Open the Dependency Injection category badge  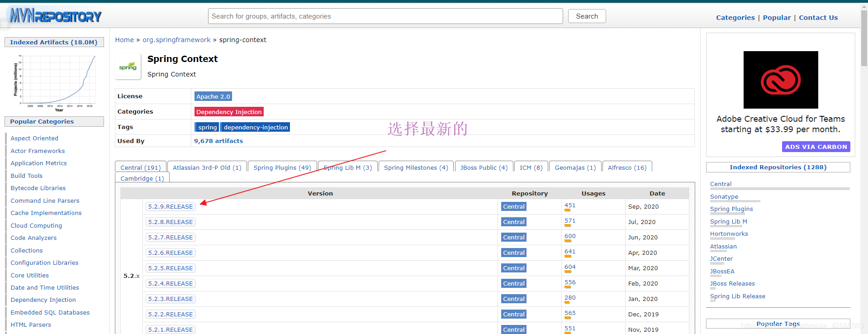(229, 112)
